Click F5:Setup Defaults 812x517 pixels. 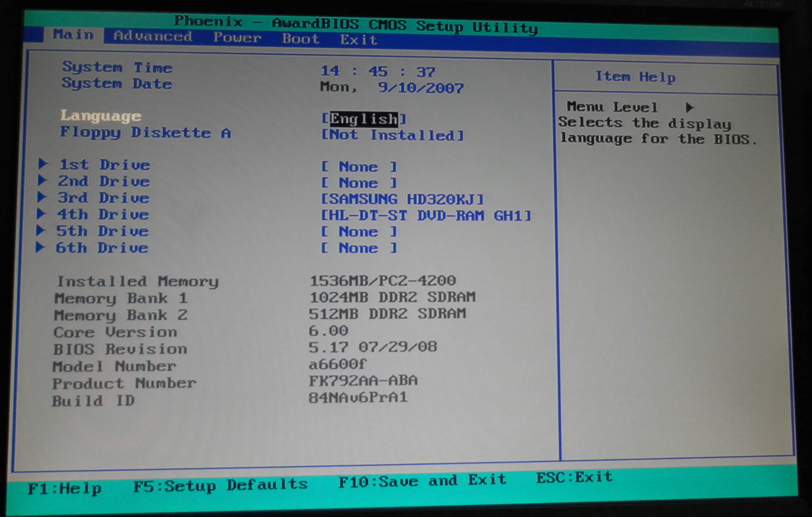(x=220, y=486)
